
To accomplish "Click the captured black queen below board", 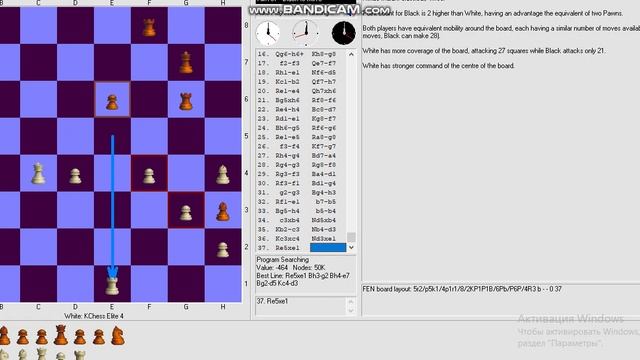I will click(x=61, y=335).
